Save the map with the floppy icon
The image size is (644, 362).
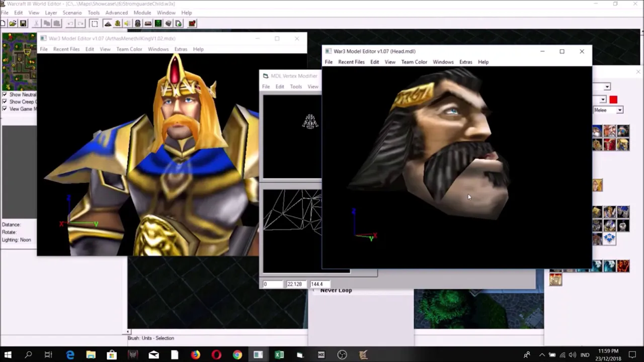point(23,23)
